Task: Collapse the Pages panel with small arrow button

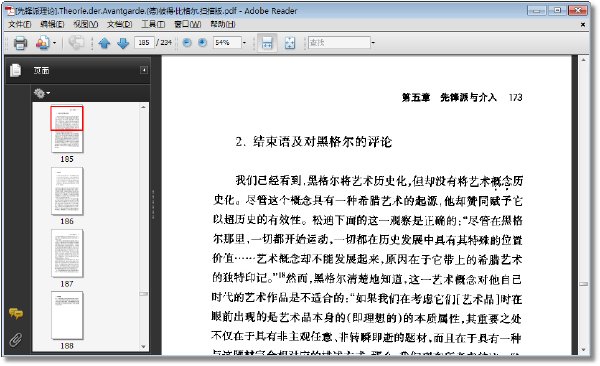Action: pyautogui.click(x=144, y=70)
